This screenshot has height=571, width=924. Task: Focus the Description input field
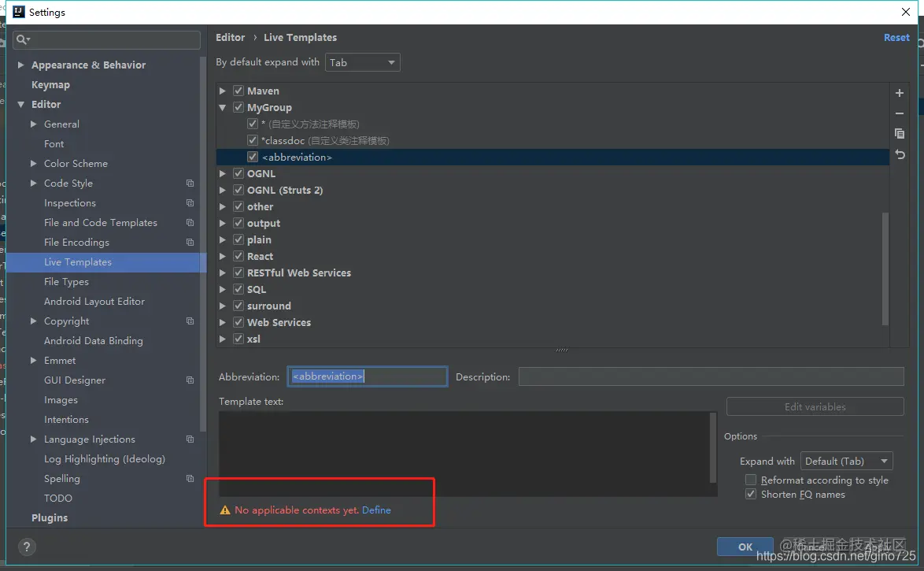pyautogui.click(x=711, y=376)
